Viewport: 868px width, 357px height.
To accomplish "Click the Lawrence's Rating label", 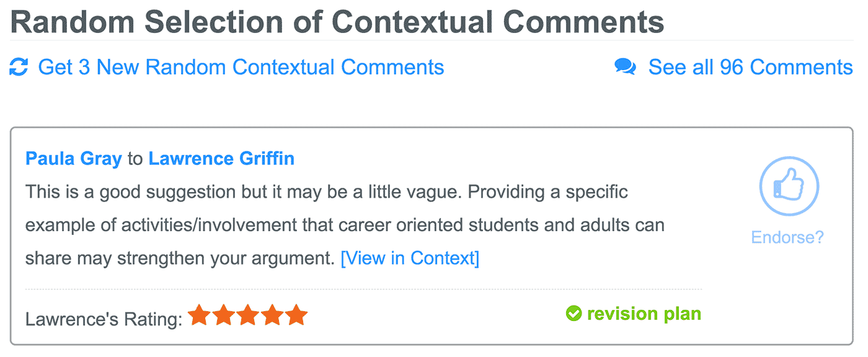I will pyautogui.click(x=104, y=320).
